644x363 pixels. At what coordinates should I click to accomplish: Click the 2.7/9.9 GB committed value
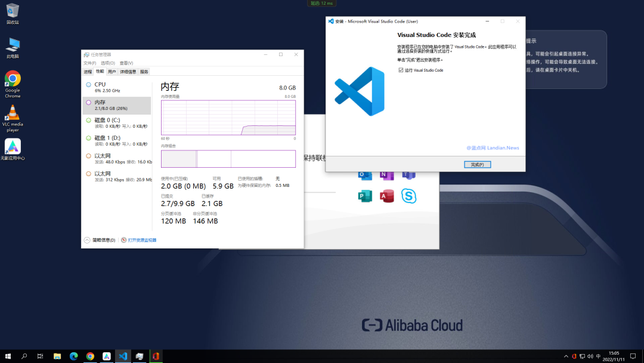tap(178, 204)
